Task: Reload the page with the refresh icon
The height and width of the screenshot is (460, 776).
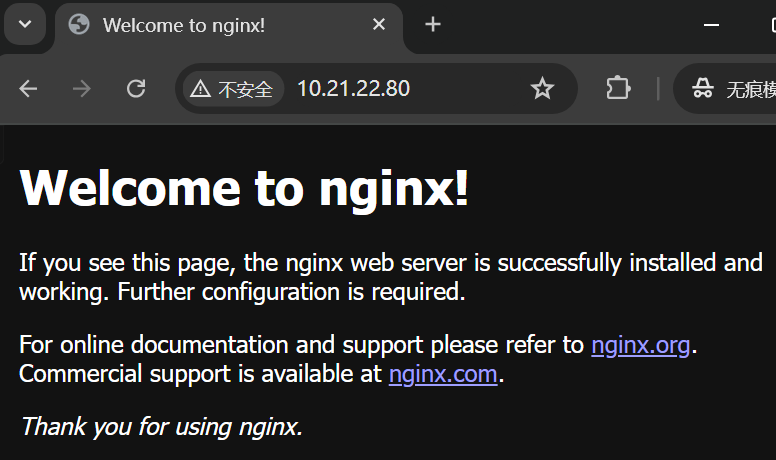Action: click(x=136, y=89)
